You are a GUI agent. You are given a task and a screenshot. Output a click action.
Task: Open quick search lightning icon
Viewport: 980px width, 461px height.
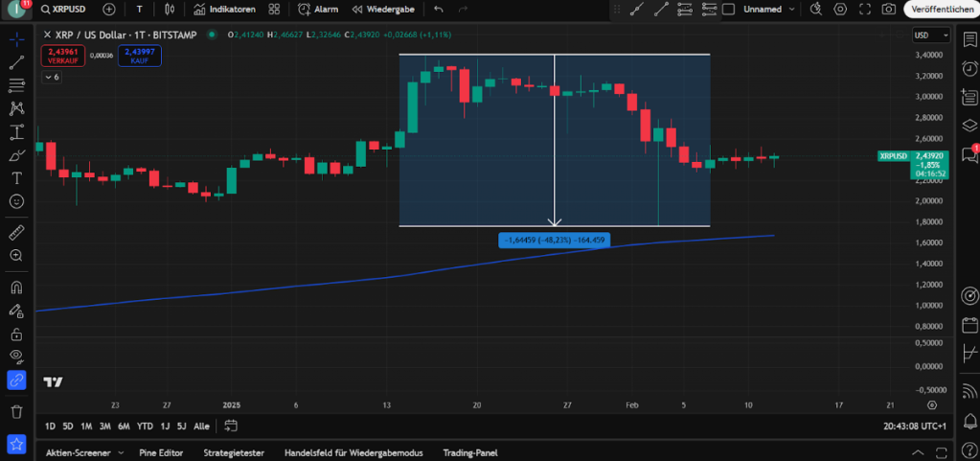(x=816, y=10)
